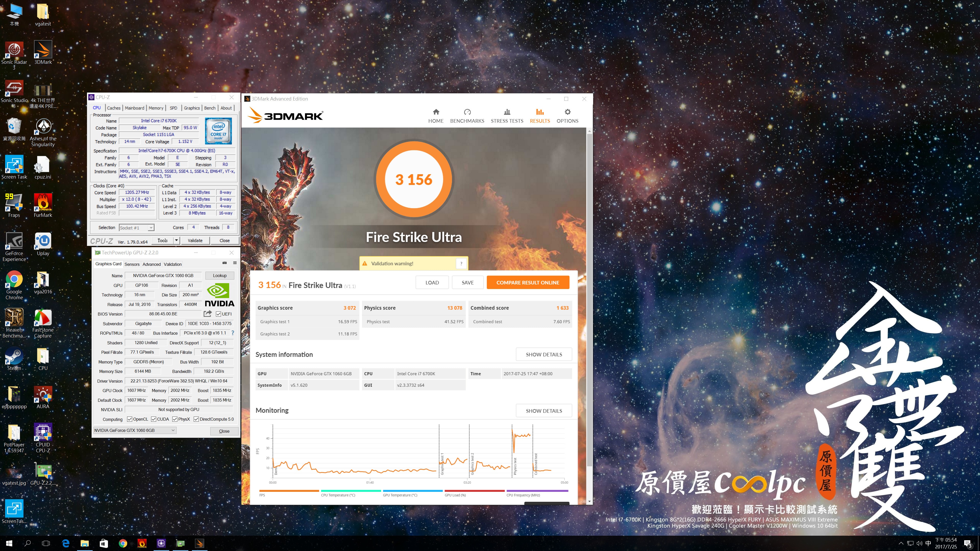Open the GPU-Z hamburger menu
The image size is (980, 551).
click(235, 263)
